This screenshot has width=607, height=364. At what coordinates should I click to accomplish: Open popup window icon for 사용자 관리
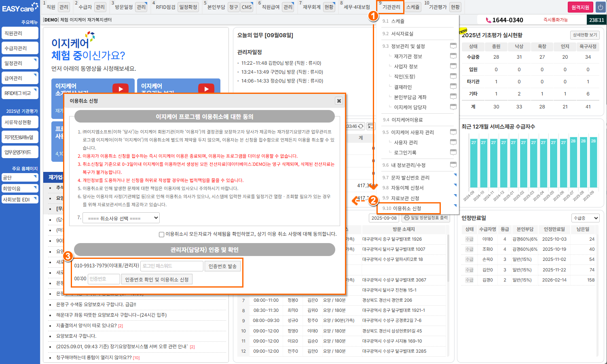coord(453,142)
